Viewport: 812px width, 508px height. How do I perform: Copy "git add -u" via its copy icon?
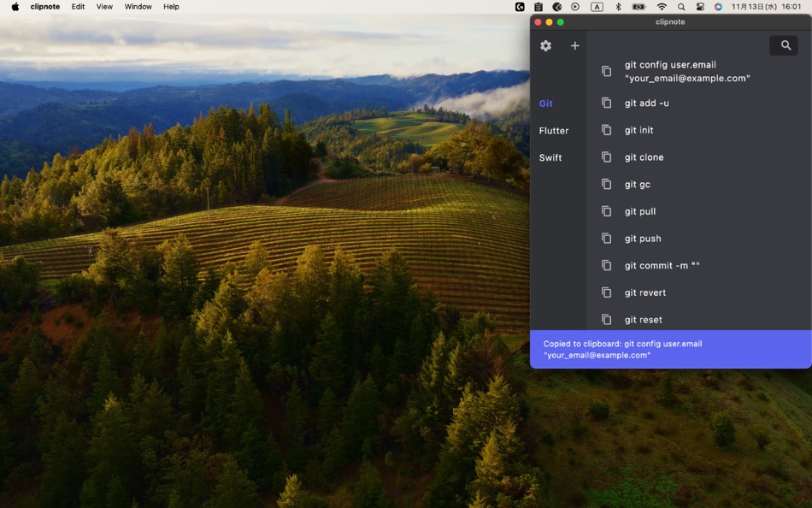tap(607, 103)
